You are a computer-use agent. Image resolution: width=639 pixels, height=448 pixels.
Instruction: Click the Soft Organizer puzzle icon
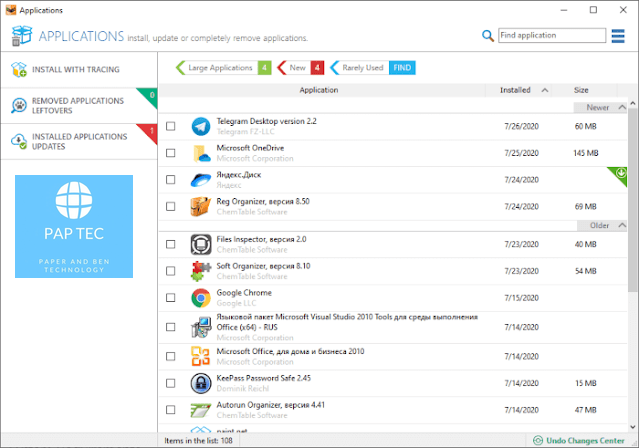(x=201, y=271)
